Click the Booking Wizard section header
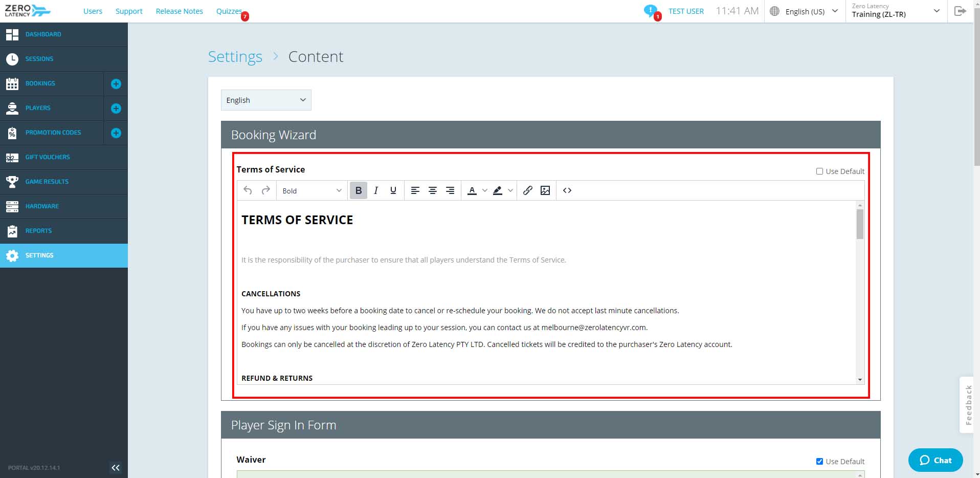980x478 pixels. (550, 135)
